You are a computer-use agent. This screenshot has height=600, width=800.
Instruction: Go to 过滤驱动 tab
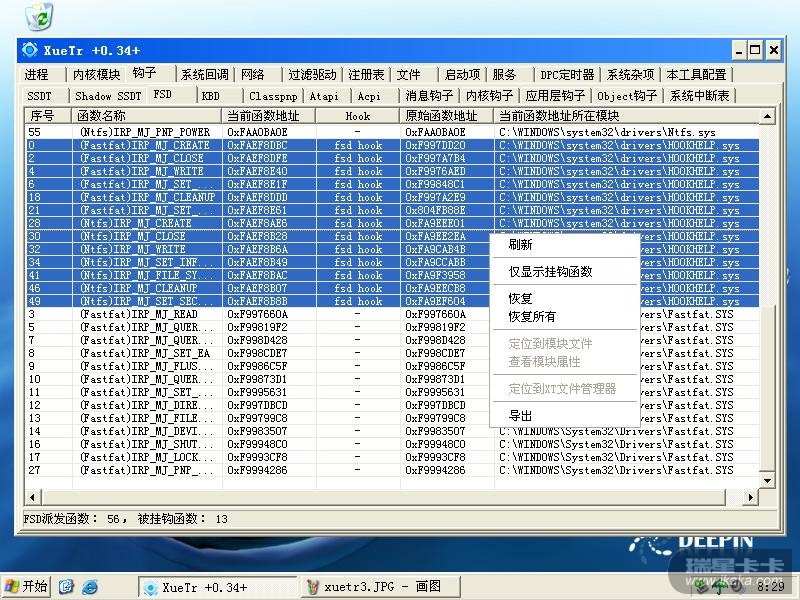click(312, 74)
